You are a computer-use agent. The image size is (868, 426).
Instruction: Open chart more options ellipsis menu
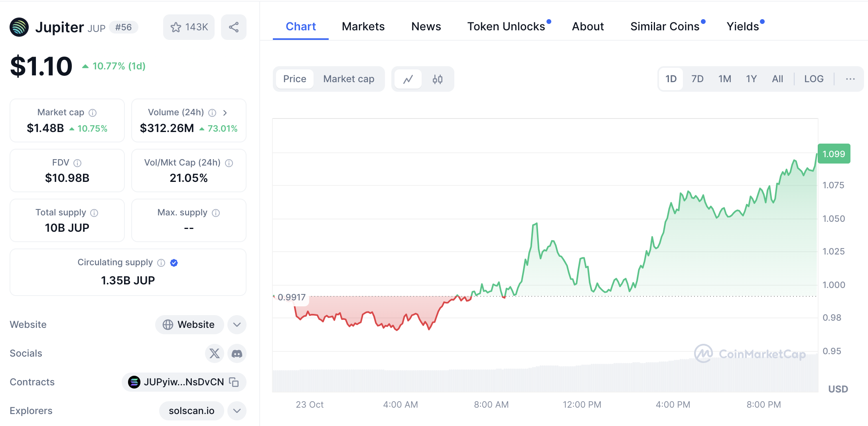click(850, 79)
